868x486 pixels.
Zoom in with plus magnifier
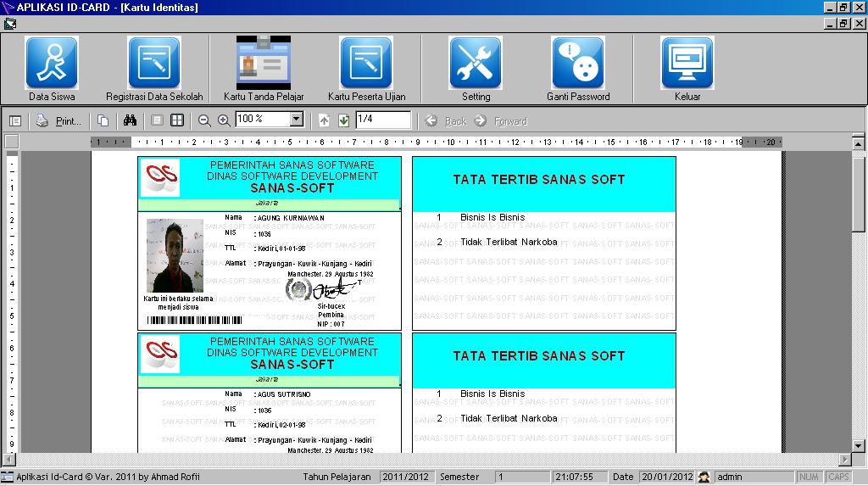point(224,120)
